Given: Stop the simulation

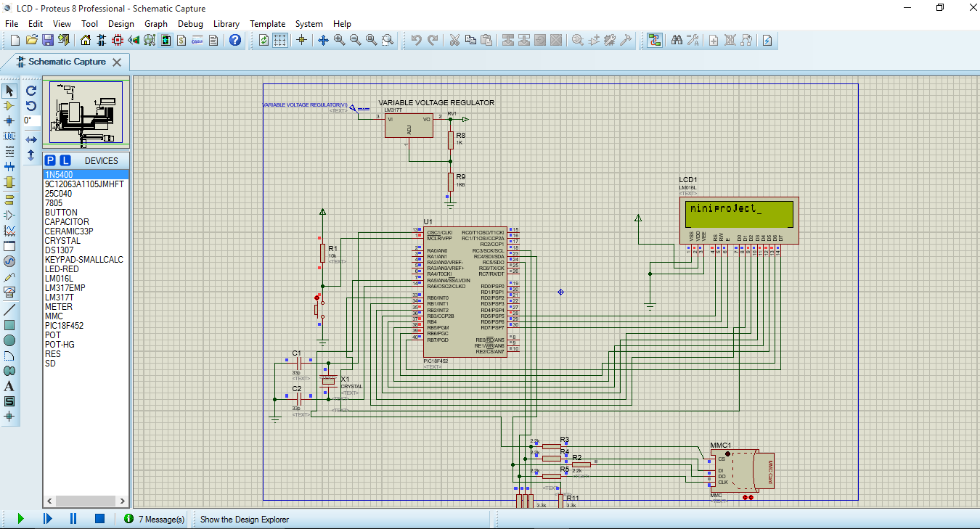Looking at the screenshot, I should pos(100,519).
